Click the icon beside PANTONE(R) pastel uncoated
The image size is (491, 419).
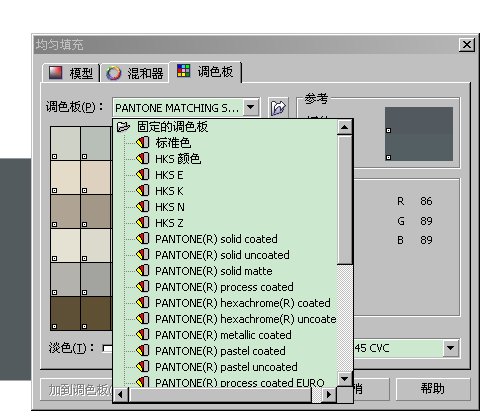(x=143, y=367)
